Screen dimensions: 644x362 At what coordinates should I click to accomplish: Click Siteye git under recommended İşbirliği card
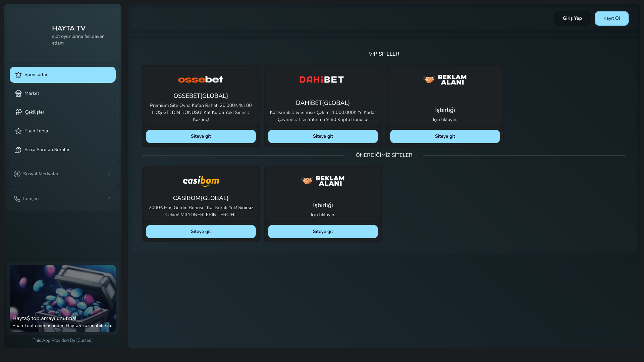(x=323, y=232)
